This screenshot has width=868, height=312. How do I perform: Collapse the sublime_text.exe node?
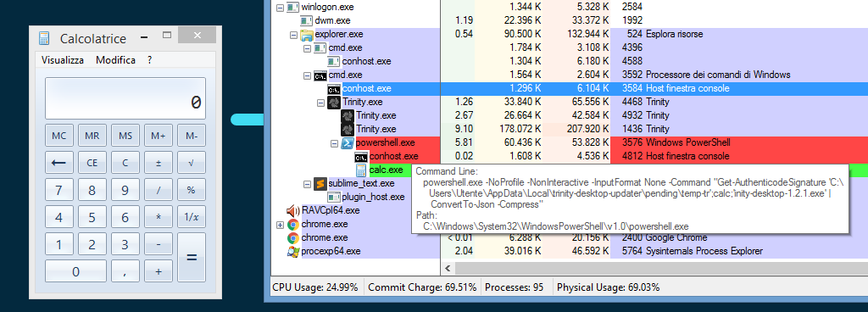pos(307,184)
